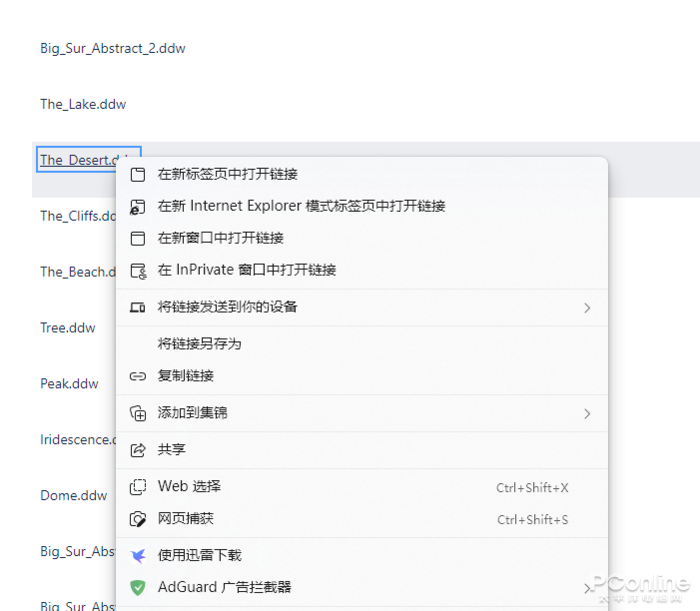Click the new tab icon beside 在新标签页中打开链接
Image resolution: width=700 pixels, height=611 pixels.
pos(138,174)
